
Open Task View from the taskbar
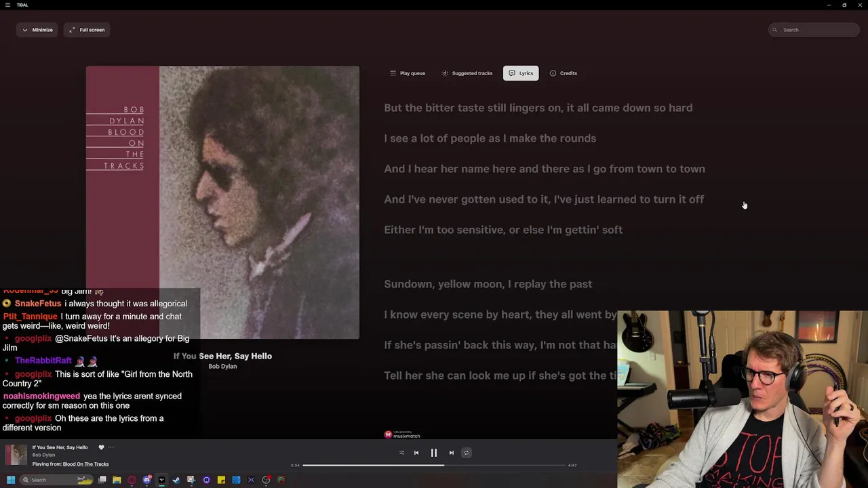pyautogui.click(x=102, y=480)
